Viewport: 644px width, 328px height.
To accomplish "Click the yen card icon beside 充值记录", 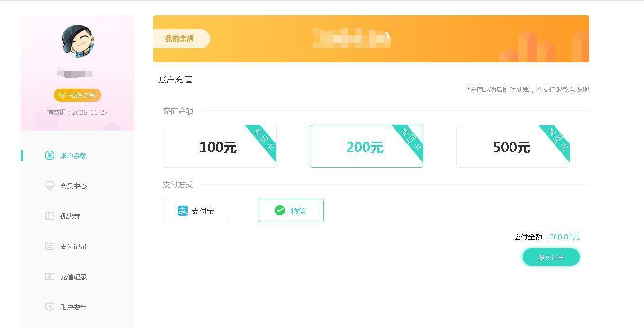I will (x=50, y=276).
